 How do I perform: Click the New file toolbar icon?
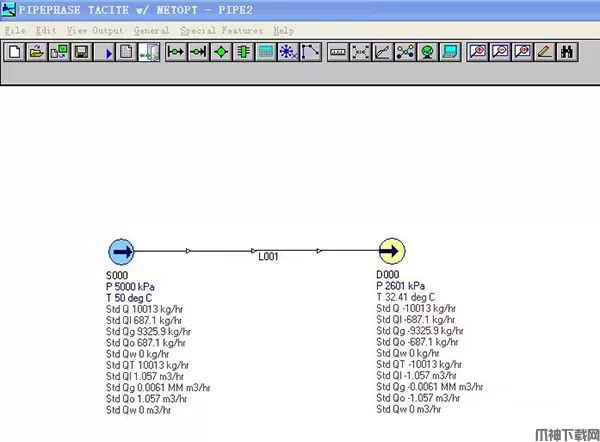coord(15,52)
